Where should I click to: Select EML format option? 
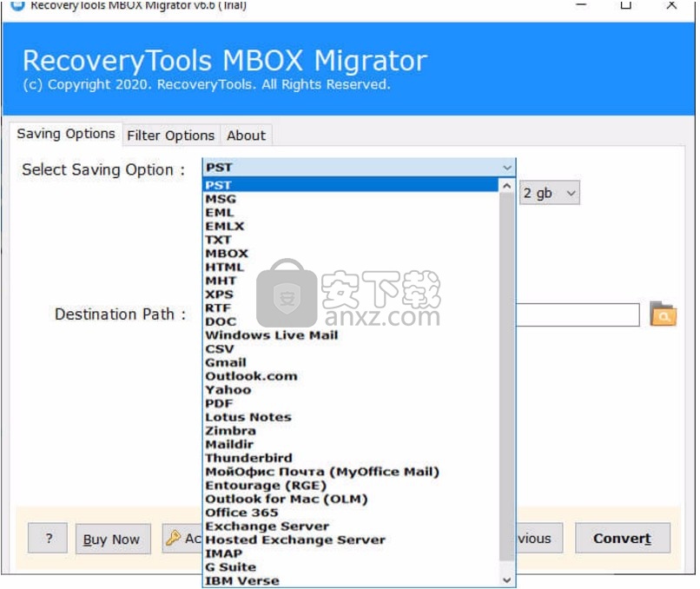point(351,213)
